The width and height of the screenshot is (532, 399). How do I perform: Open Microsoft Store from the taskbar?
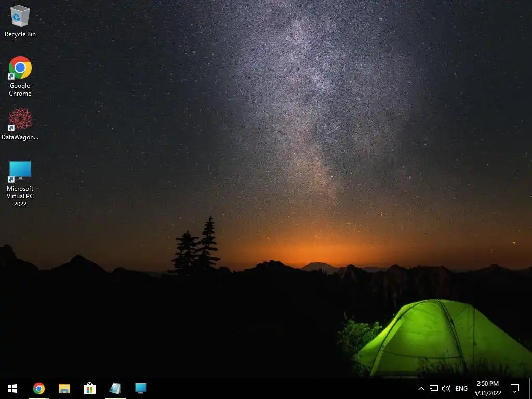pos(89,389)
